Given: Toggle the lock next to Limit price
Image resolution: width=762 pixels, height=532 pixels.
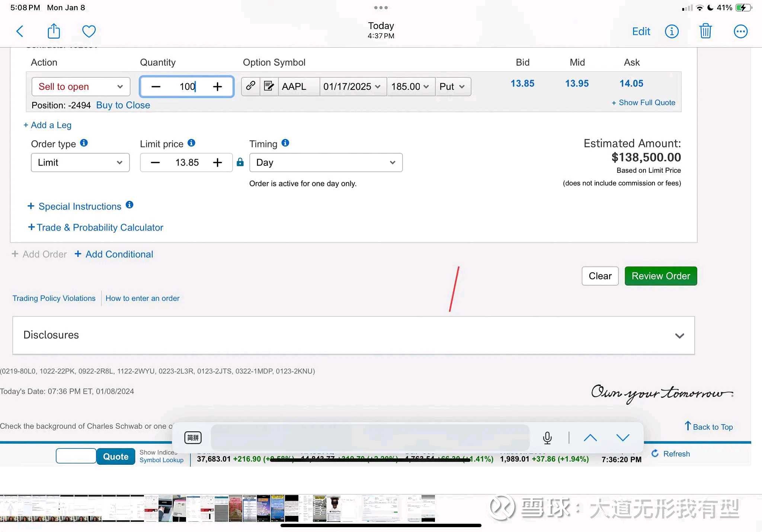Looking at the screenshot, I should click(240, 162).
